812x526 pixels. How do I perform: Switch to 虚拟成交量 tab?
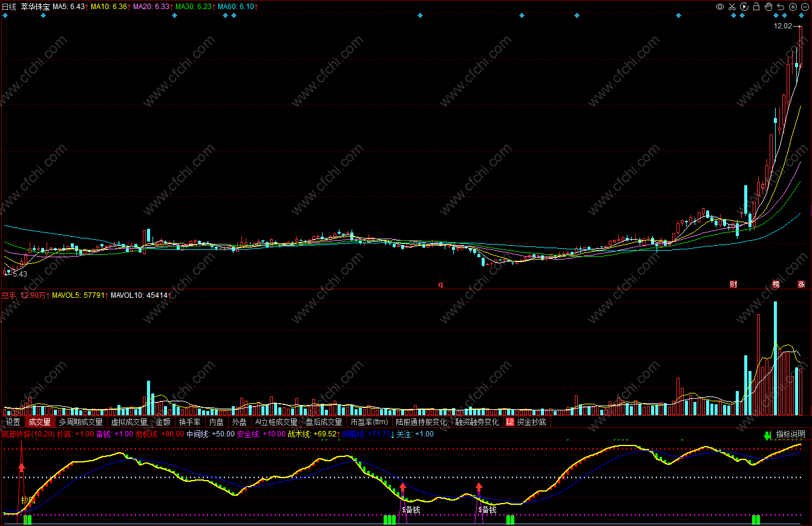point(129,422)
